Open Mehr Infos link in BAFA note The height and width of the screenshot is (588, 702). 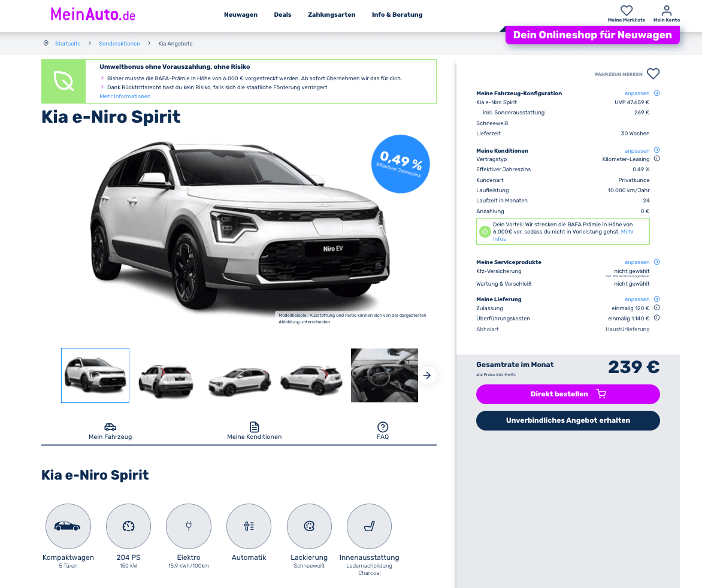coord(627,232)
